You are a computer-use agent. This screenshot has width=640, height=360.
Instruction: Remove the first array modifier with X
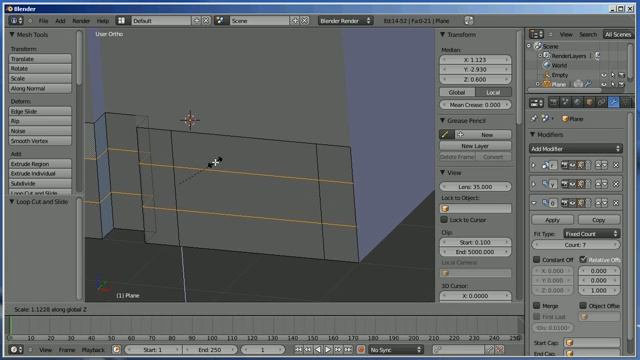click(616, 165)
